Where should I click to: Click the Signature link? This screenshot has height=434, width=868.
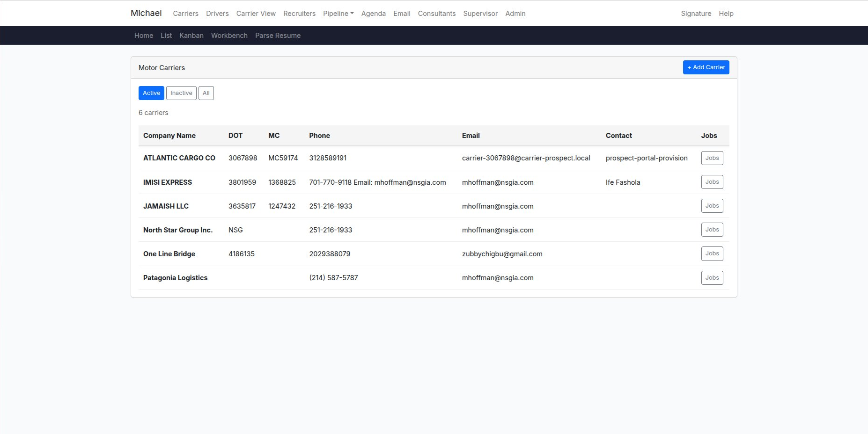[x=696, y=14]
